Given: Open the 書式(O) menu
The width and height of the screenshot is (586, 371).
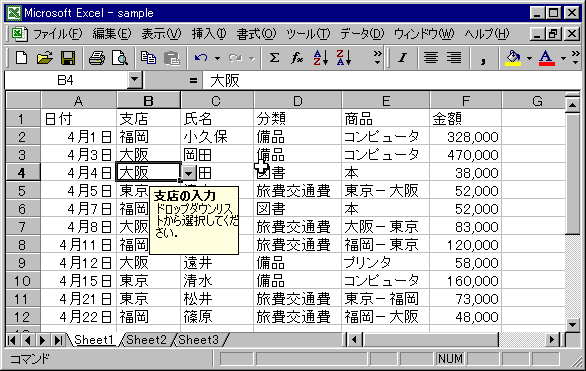Looking at the screenshot, I should click(256, 34).
